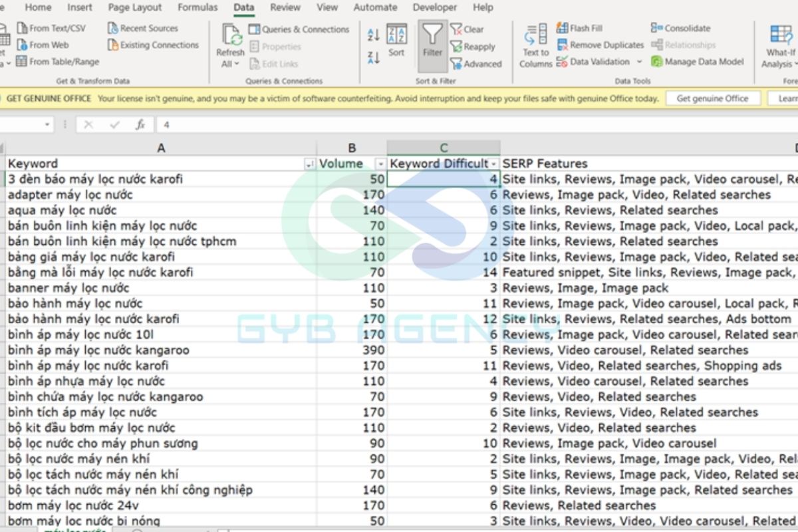
Task: Launch Text to Columns wizard
Action: pyautogui.click(x=535, y=46)
